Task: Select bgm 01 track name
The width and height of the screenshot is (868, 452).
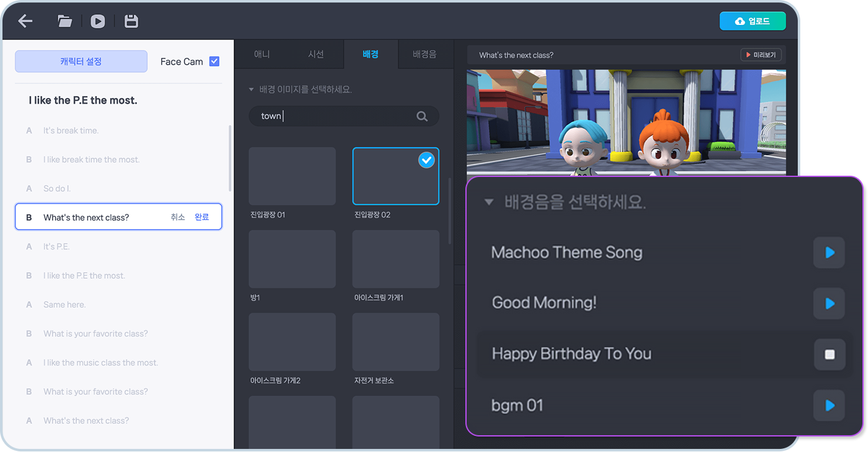Action: [517, 405]
